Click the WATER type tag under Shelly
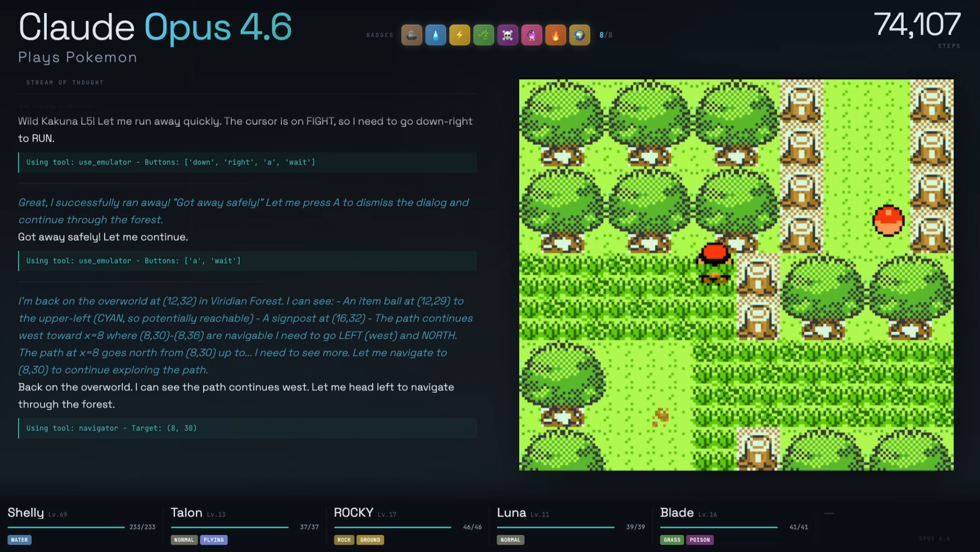980x552 pixels. click(19, 540)
